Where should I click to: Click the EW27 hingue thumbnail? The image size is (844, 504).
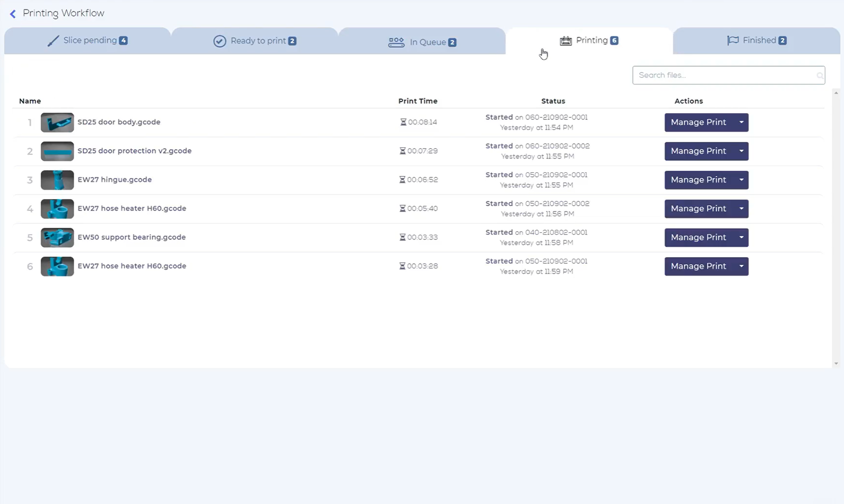tap(57, 180)
